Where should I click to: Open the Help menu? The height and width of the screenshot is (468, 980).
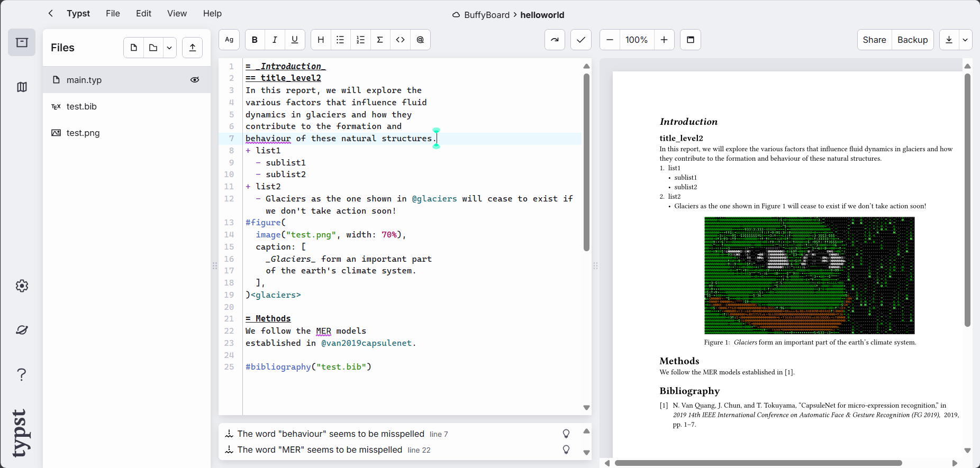(x=212, y=13)
